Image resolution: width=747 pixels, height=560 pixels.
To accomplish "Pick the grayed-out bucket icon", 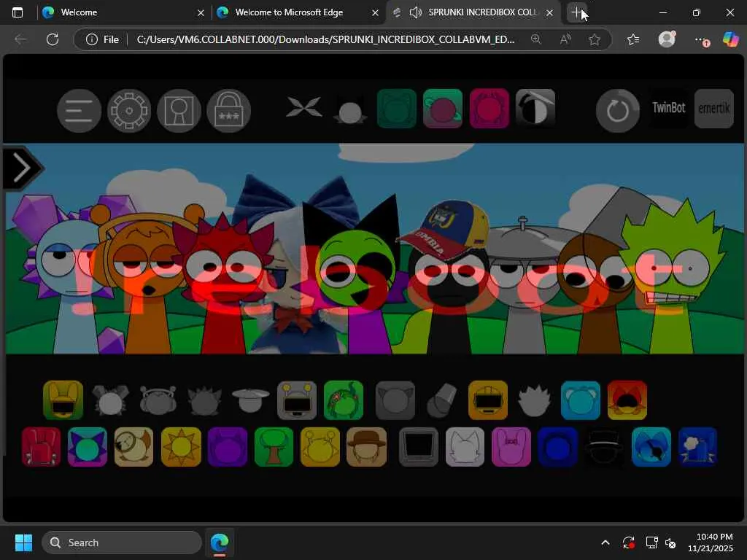I will click(441, 401).
